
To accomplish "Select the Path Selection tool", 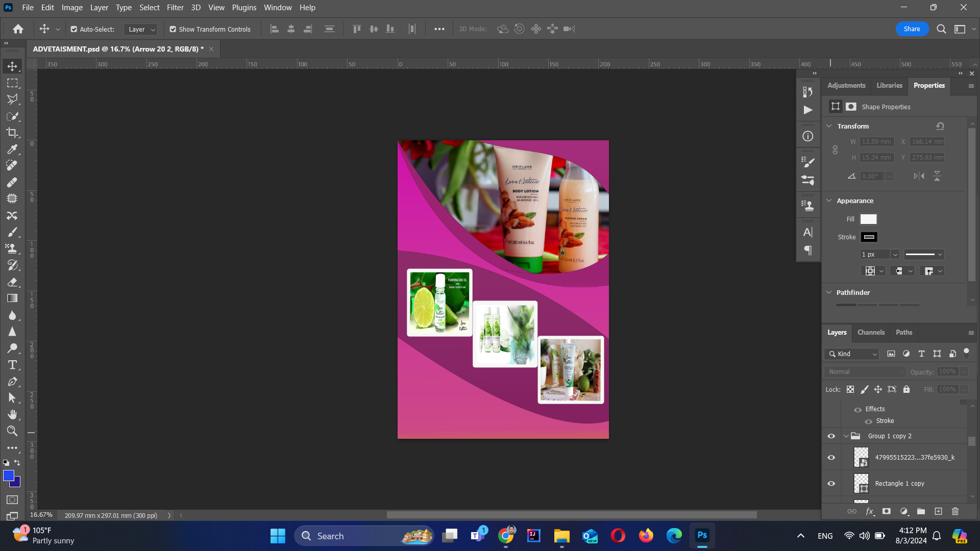I will (x=12, y=398).
